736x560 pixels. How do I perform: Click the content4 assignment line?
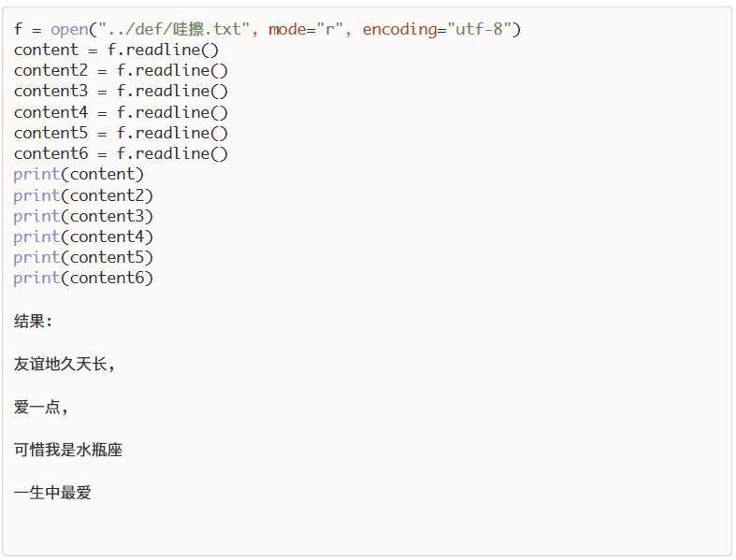click(x=121, y=112)
